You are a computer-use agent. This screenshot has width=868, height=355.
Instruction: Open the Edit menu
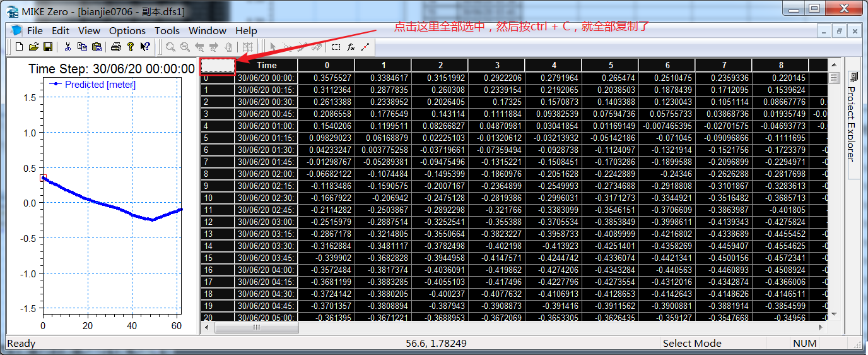61,30
